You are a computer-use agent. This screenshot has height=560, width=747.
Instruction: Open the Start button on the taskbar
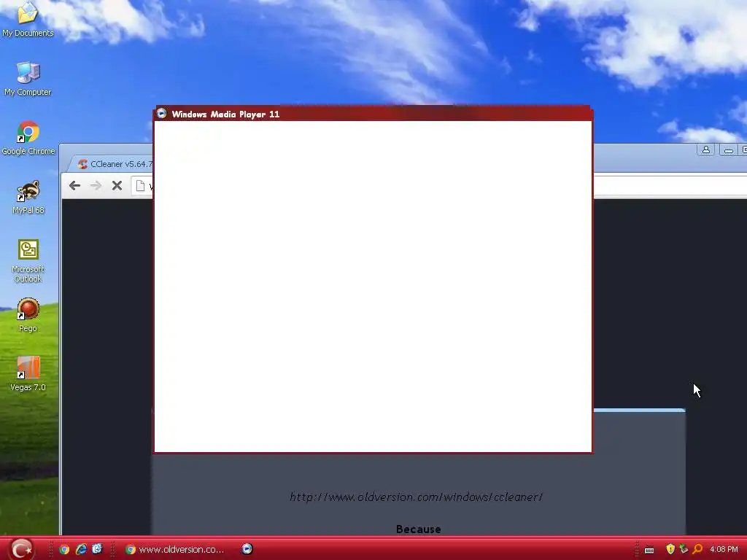[x=21, y=549]
